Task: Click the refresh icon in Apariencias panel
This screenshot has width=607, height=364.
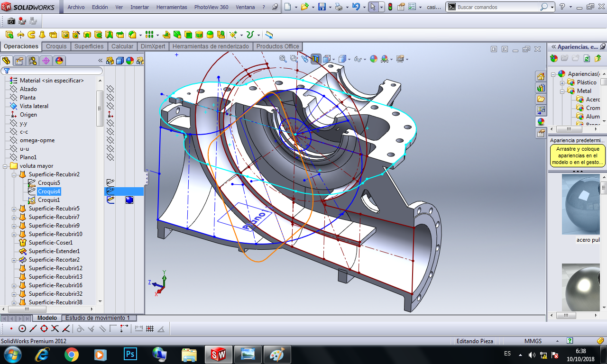Action: (587, 58)
